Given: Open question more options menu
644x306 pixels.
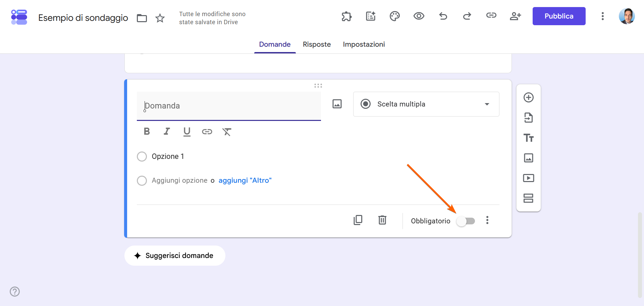Looking at the screenshot, I should pyautogui.click(x=487, y=220).
